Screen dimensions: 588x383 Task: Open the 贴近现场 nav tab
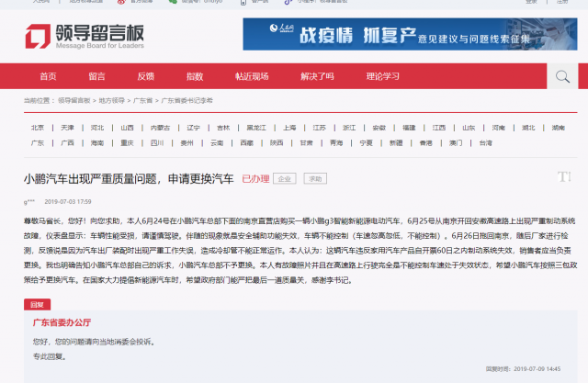click(x=252, y=76)
